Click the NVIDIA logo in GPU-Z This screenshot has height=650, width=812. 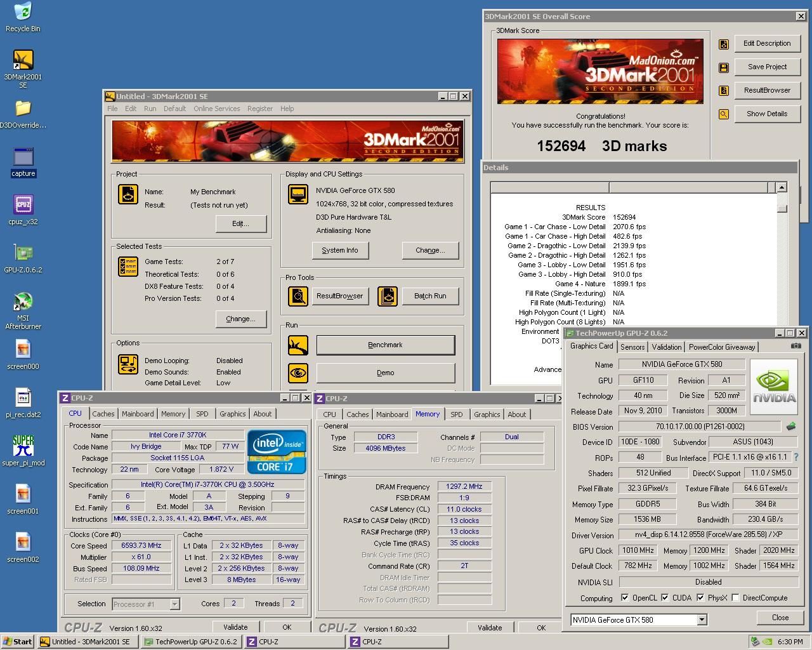[x=774, y=387]
